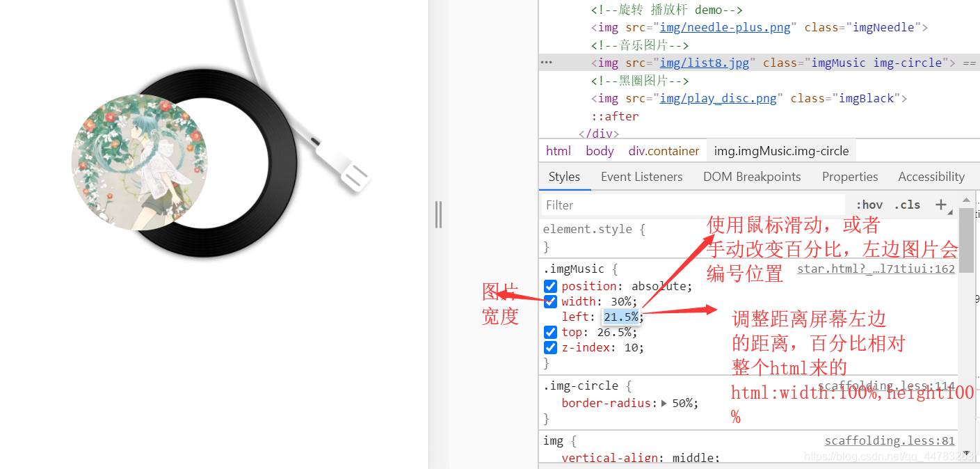This screenshot has width=980, height=469.
Task: Toggle the width: 30% property checkbox
Action: coord(551,301)
